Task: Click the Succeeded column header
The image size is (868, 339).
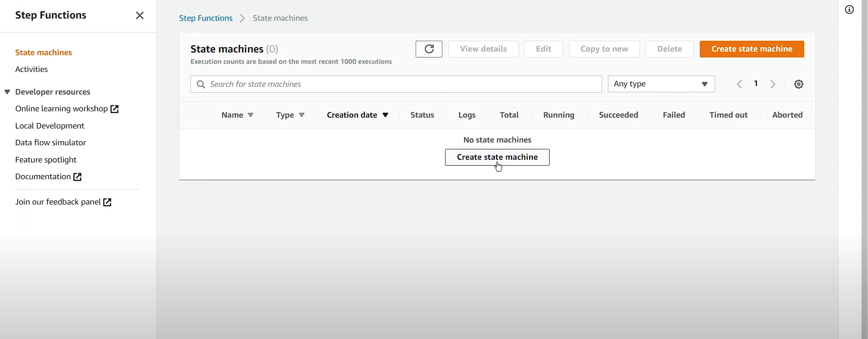Action: coord(618,115)
